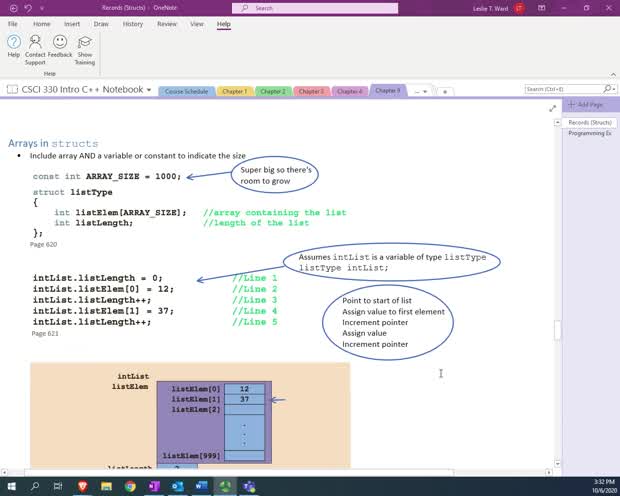
Task: Click the Add Page button
Action: 585,105
